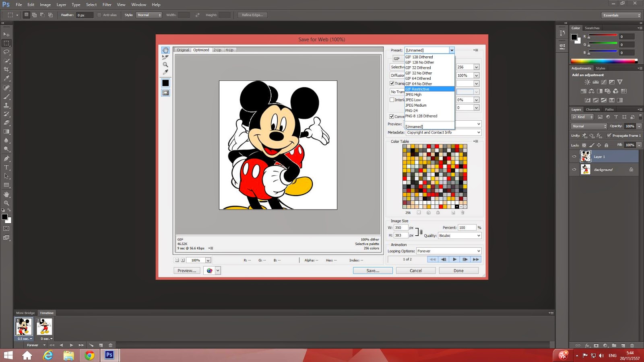Hide the Background layer using its eye icon

(x=574, y=169)
